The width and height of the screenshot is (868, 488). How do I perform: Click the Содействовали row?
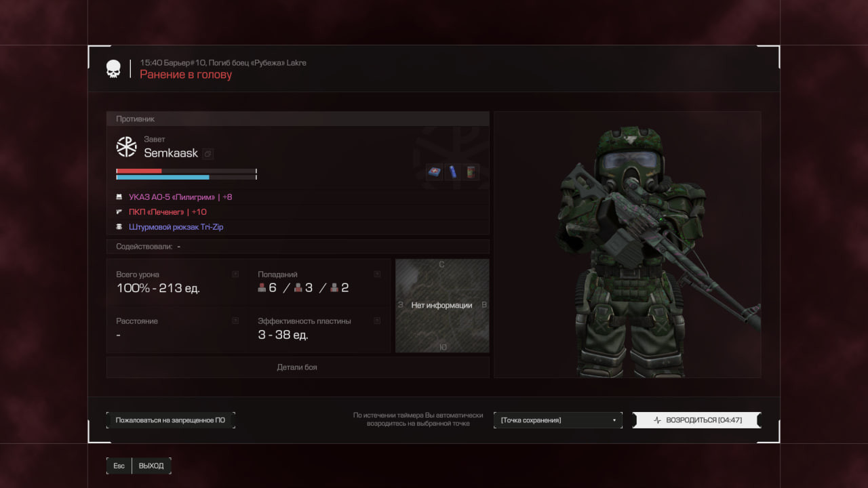pos(298,247)
